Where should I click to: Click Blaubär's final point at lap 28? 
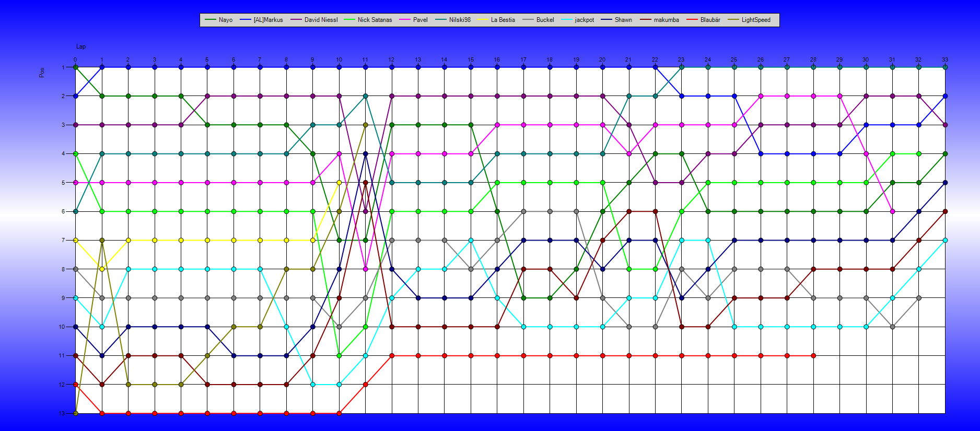click(x=813, y=356)
